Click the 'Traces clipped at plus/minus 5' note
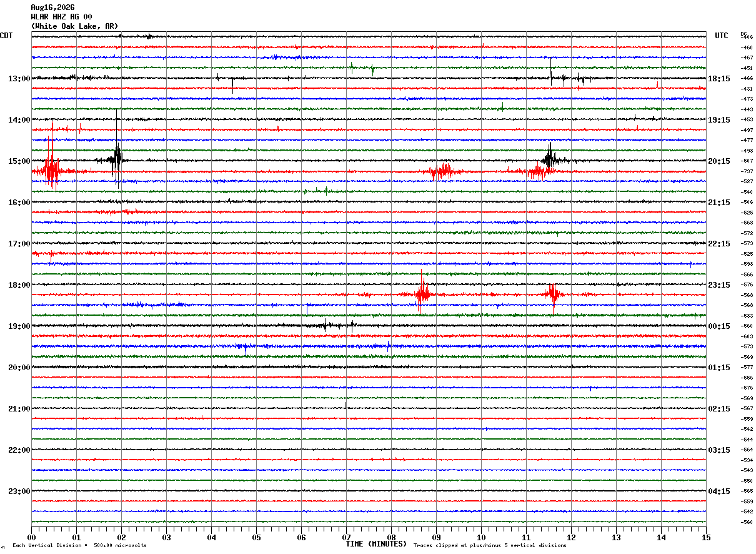 (x=490, y=545)
